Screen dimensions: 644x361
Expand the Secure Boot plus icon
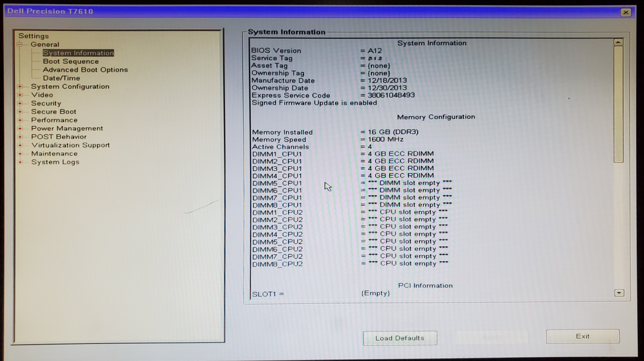click(x=20, y=112)
